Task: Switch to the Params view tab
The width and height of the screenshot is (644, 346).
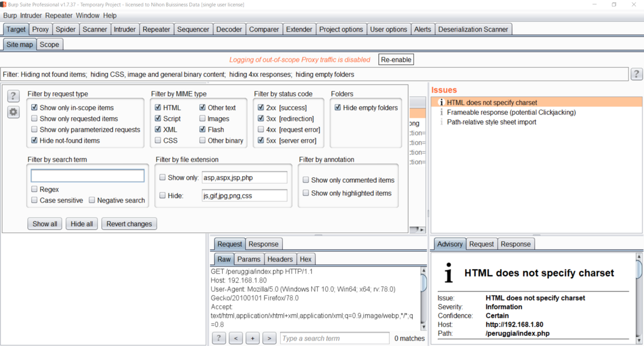Action: pos(249,259)
